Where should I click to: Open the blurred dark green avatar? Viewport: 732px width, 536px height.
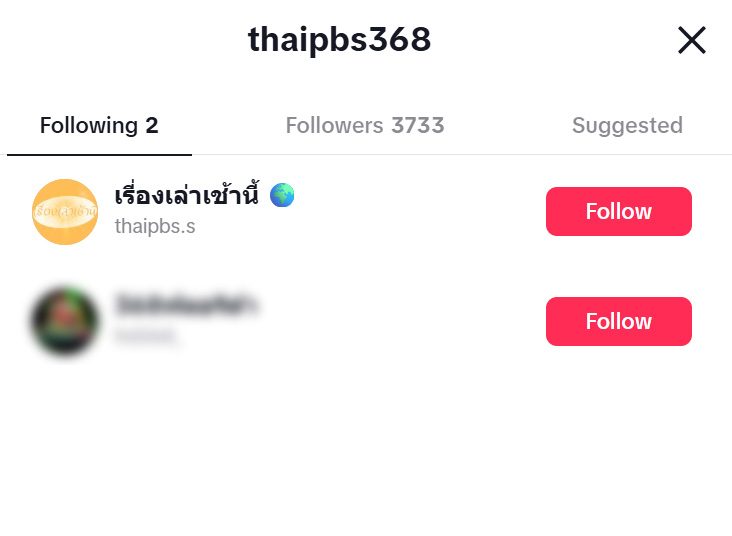[65, 321]
